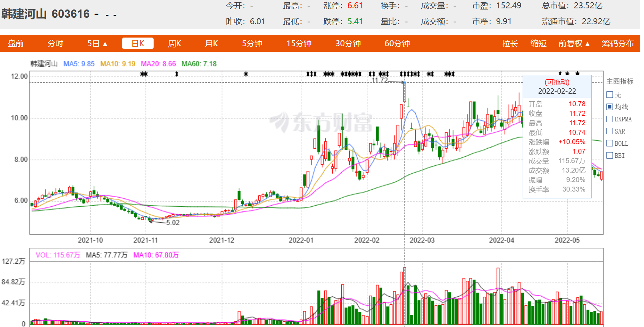The height and width of the screenshot is (327, 644).
Task: Click the volume MA5: 77.77万 label
Action: click(x=107, y=255)
